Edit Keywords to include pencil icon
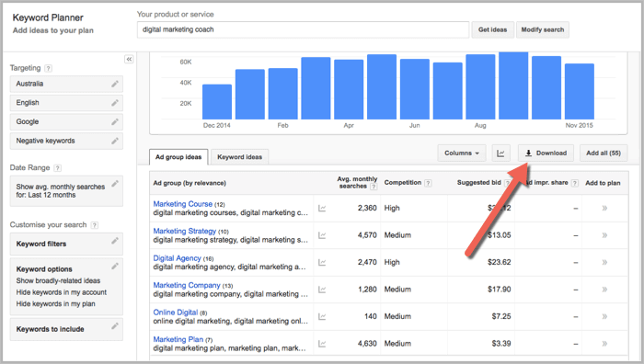Viewport: 644px width, 364px height. pyautogui.click(x=115, y=326)
